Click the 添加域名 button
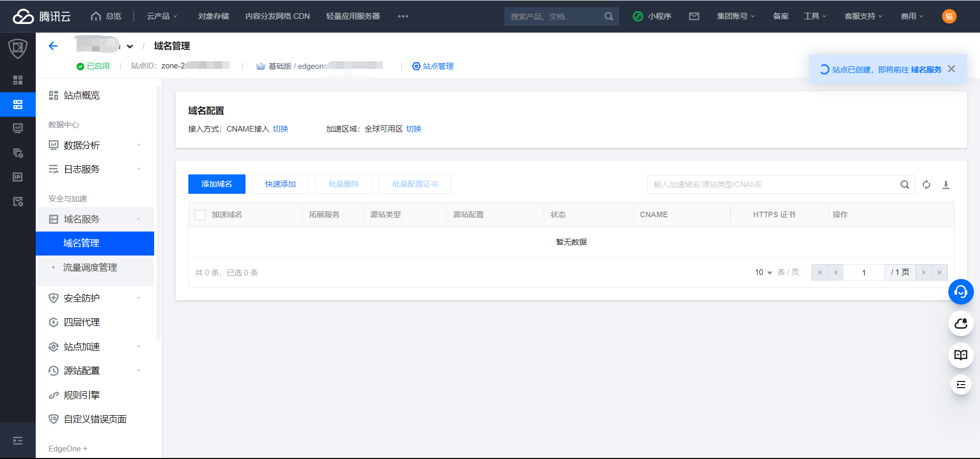 (217, 184)
